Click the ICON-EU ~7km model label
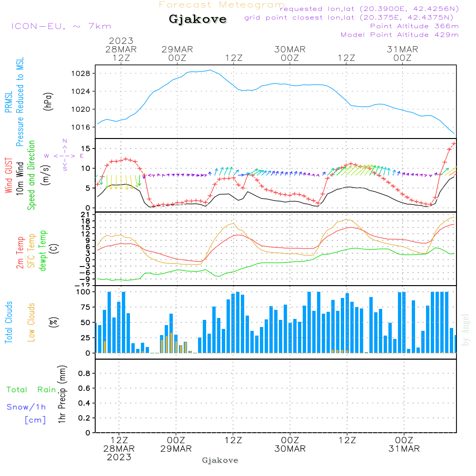 [61, 26]
